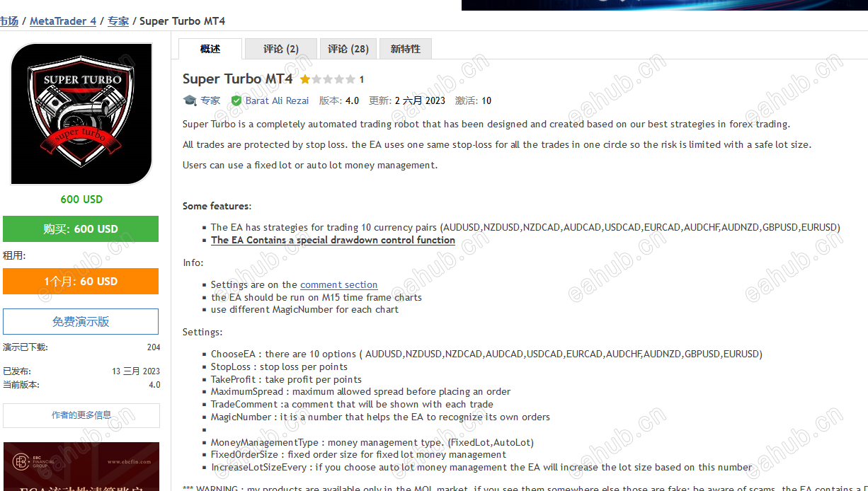Click the green 600 USD price text
The width and height of the screenshot is (868, 491).
click(x=81, y=200)
